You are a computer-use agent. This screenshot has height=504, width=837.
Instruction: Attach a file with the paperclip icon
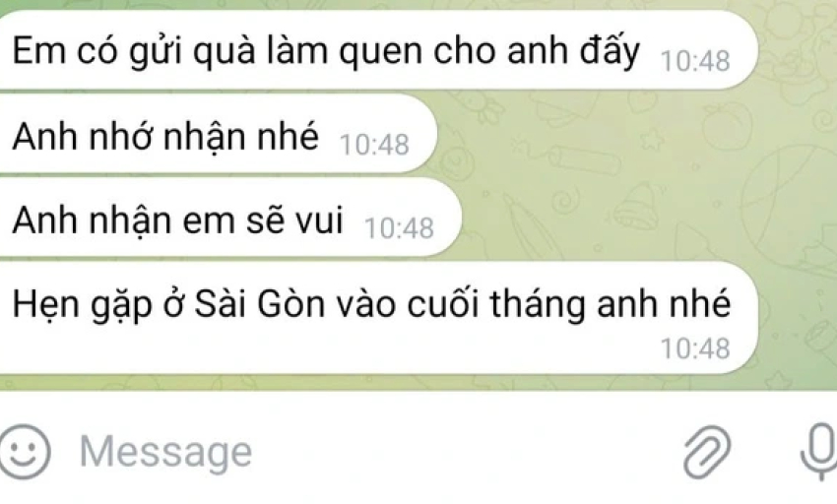[707, 452]
